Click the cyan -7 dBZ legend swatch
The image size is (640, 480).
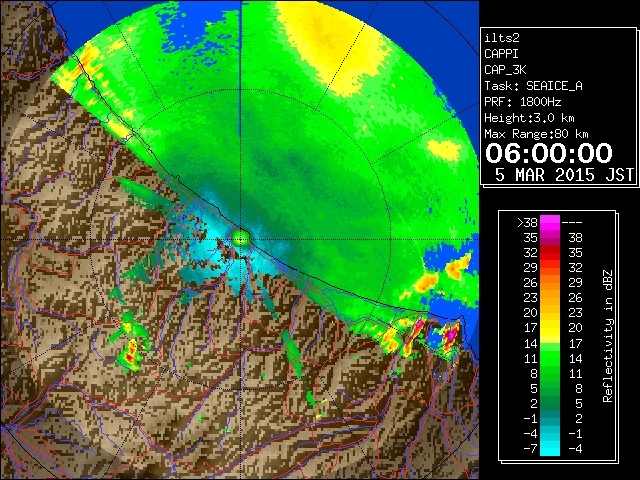[x=550, y=448]
